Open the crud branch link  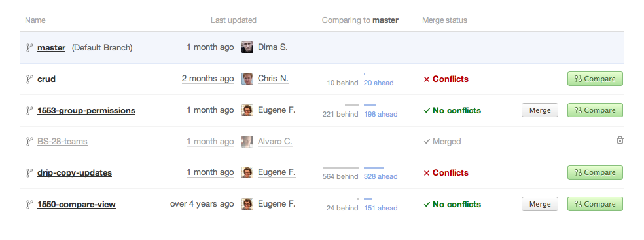click(46, 79)
